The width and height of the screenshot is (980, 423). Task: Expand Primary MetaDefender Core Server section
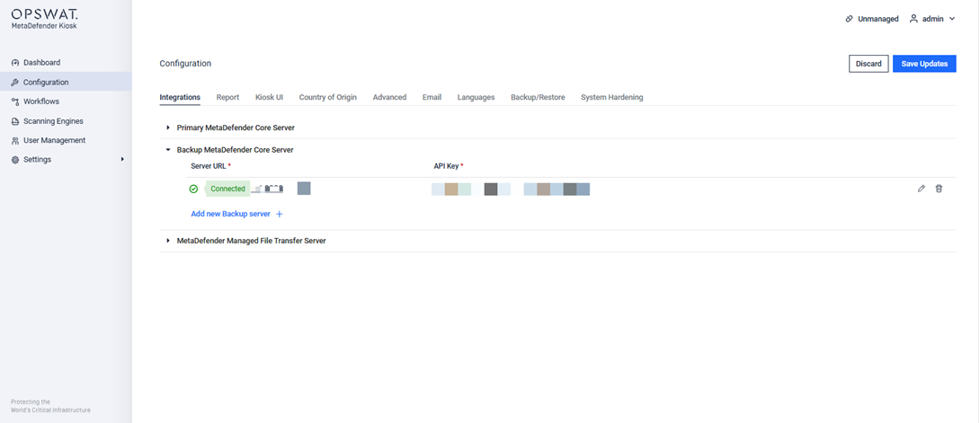168,128
